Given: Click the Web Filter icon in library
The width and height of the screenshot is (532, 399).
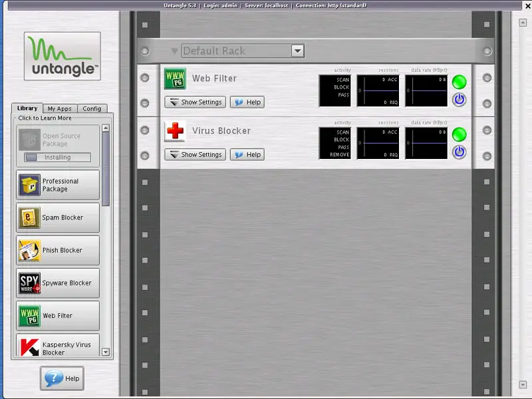Looking at the screenshot, I should [x=29, y=316].
